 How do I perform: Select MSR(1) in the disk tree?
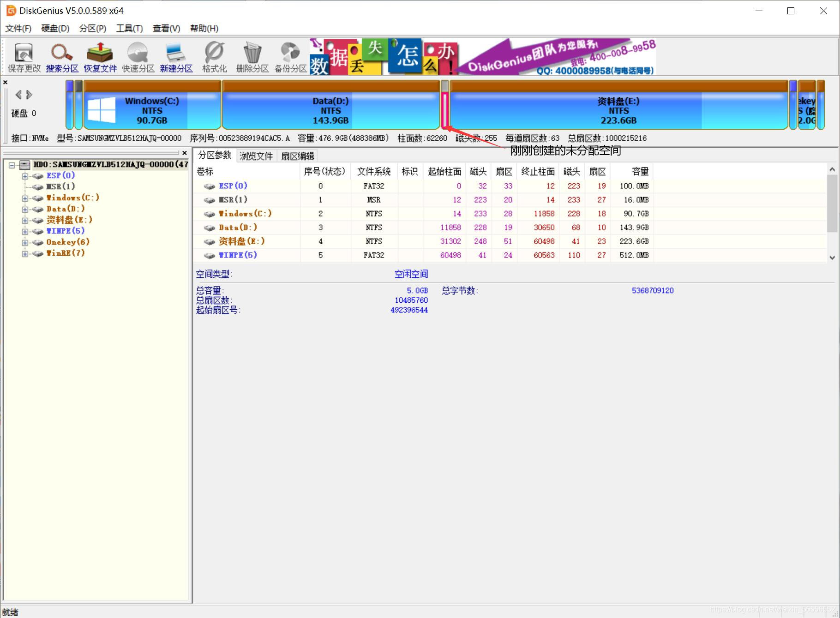(x=60, y=186)
